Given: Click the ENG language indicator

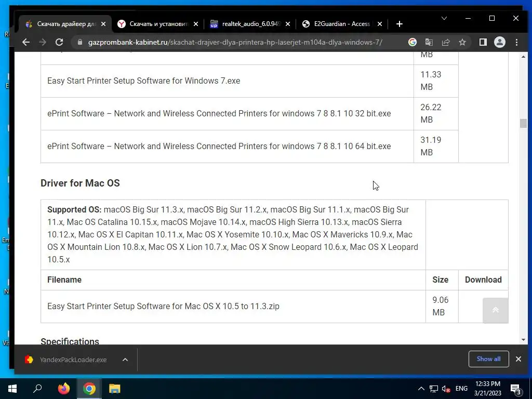Looking at the screenshot, I should pyautogui.click(x=461, y=389).
